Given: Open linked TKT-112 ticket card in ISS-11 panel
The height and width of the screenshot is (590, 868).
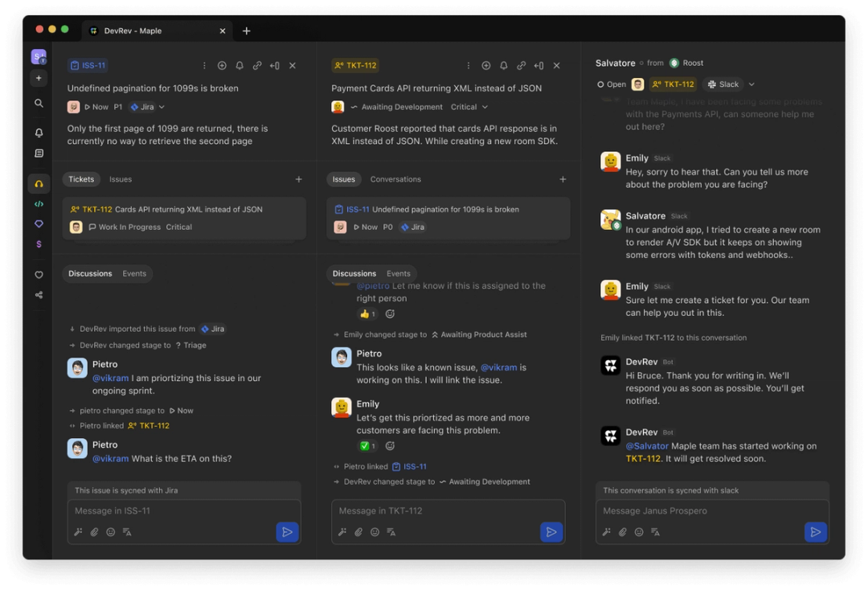Looking at the screenshot, I should [x=184, y=219].
